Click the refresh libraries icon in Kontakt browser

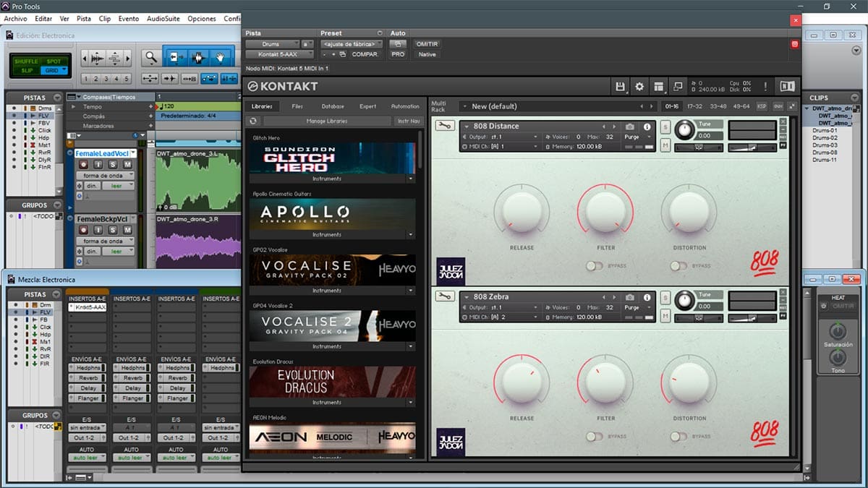pos(254,121)
